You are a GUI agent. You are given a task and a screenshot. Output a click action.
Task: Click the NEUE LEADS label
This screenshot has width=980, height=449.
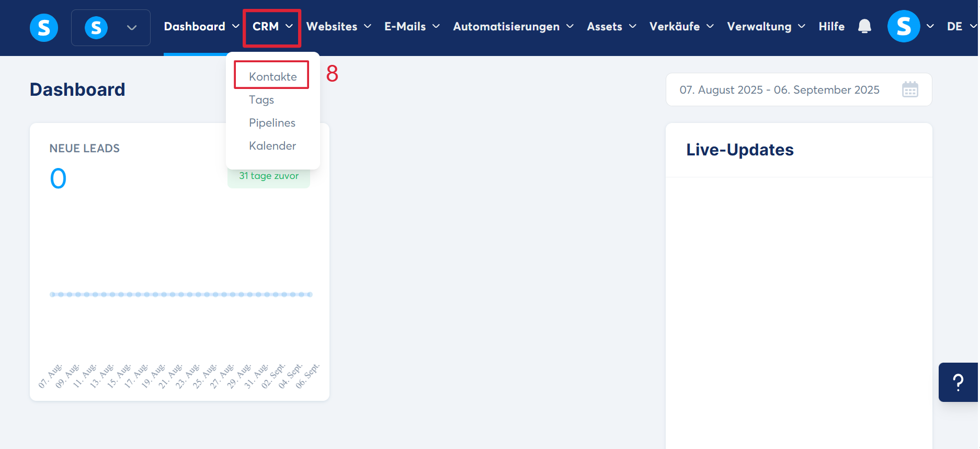(84, 148)
